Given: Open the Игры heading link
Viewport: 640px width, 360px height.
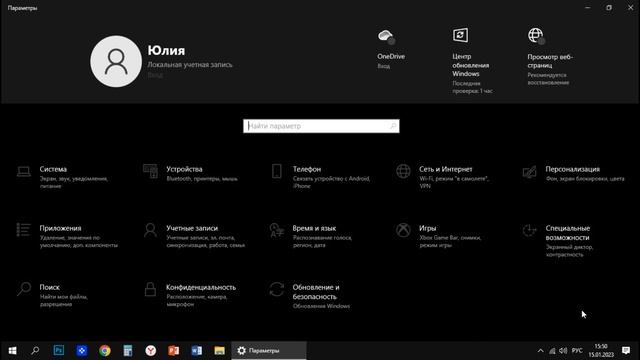Looking at the screenshot, I should tap(427, 228).
